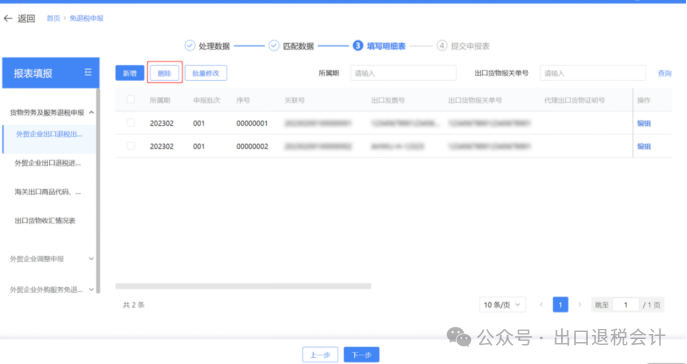The height and width of the screenshot is (364, 687).
Task: Check the row checkbox for 序号 00000002
Action: (x=131, y=146)
